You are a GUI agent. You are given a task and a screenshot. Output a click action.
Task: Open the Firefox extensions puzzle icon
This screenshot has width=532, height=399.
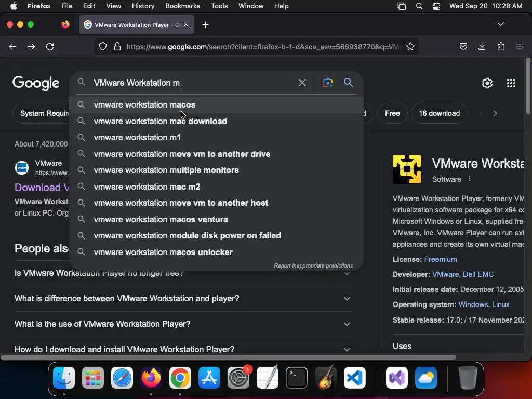501,46
